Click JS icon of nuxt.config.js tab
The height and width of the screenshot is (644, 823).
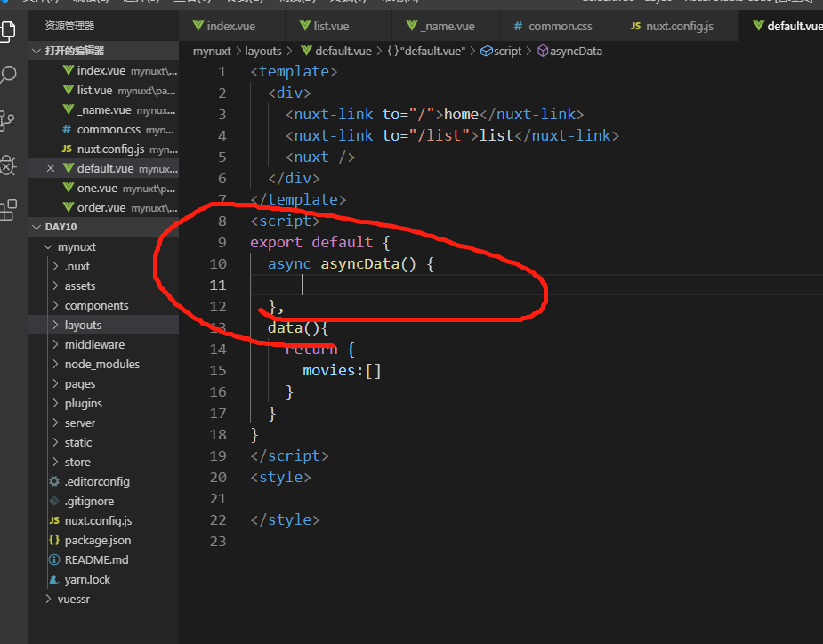point(635,26)
